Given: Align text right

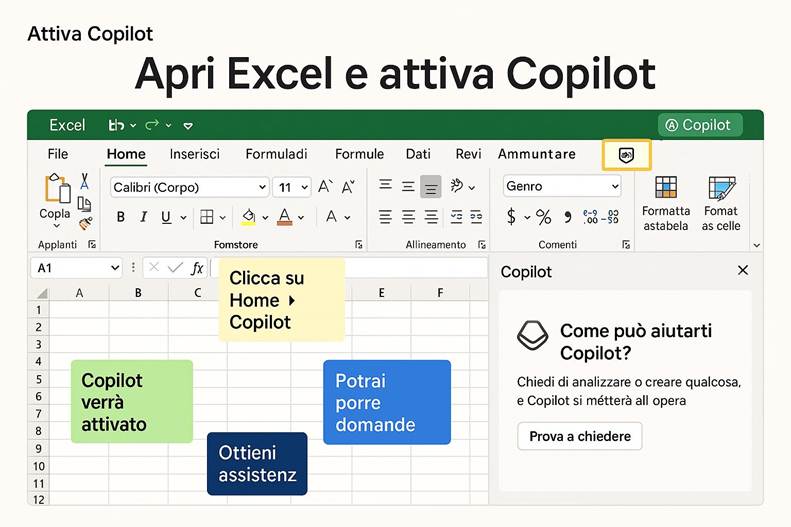Looking at the screenshot, I should pos(431,217).
